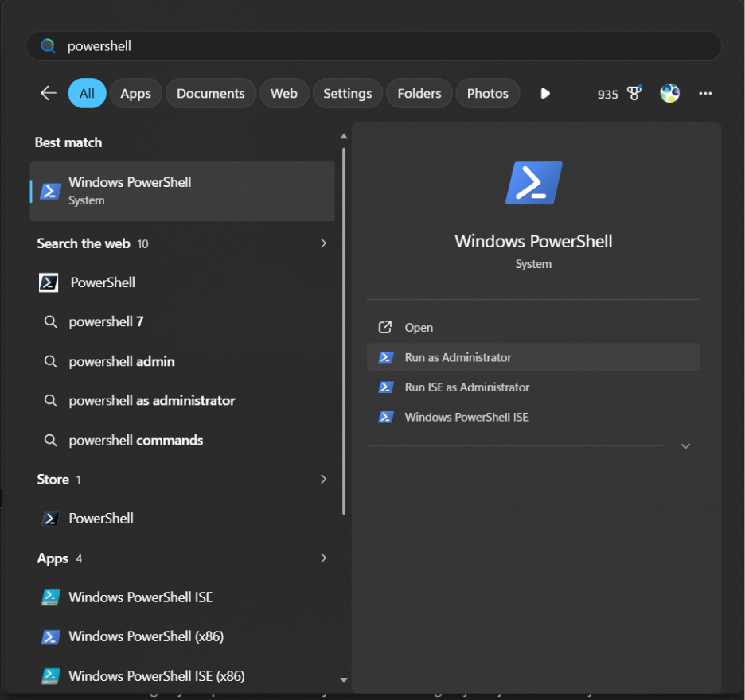Click the search magnifier icon in search box

(x=48, y=46)
